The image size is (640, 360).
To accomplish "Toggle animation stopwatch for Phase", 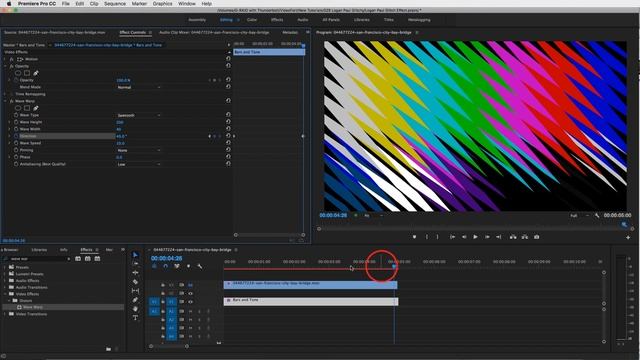I will point(16,157).
